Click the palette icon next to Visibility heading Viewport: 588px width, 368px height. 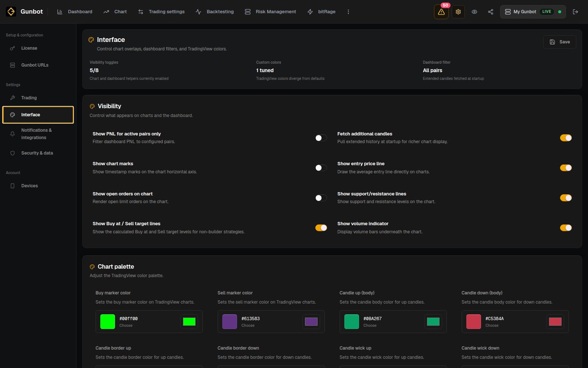pos(92,106)
